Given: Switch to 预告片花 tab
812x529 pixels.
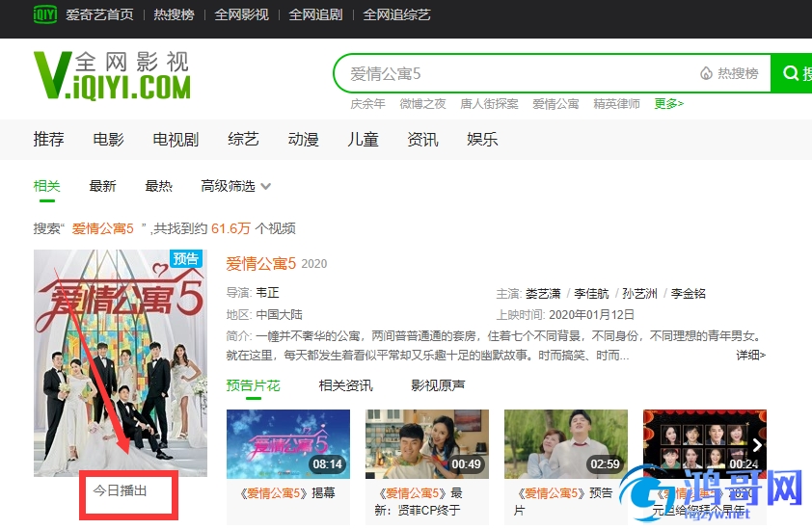Looking at the screenshot, I should pos(253,385).
